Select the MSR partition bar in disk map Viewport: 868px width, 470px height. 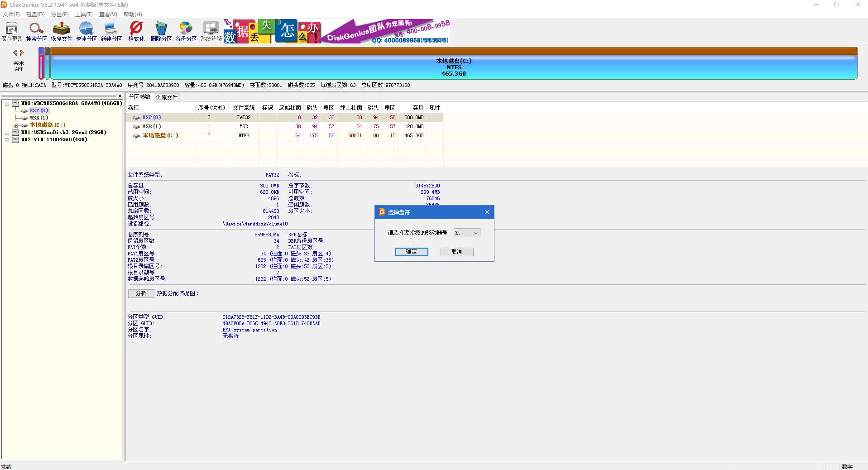47,63
